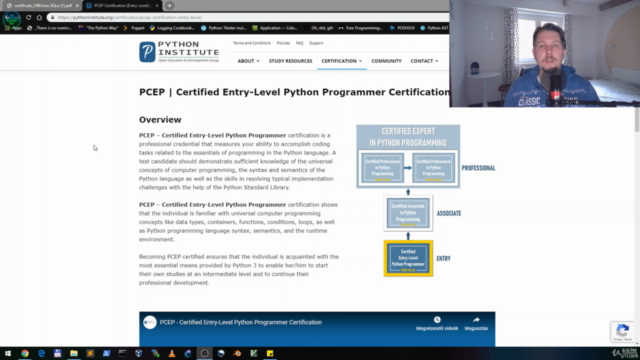Close the PCEP Certification tab
Viewport: 640px width, 360px height.
pyautogui.click(x=157, y=6)
